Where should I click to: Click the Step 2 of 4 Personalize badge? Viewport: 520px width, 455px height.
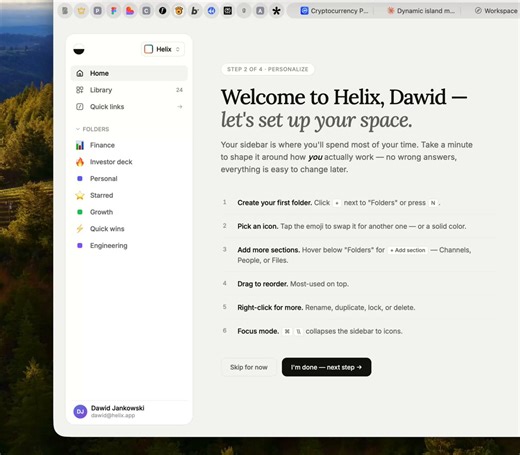pyautogui.click(x=268, y=69)
